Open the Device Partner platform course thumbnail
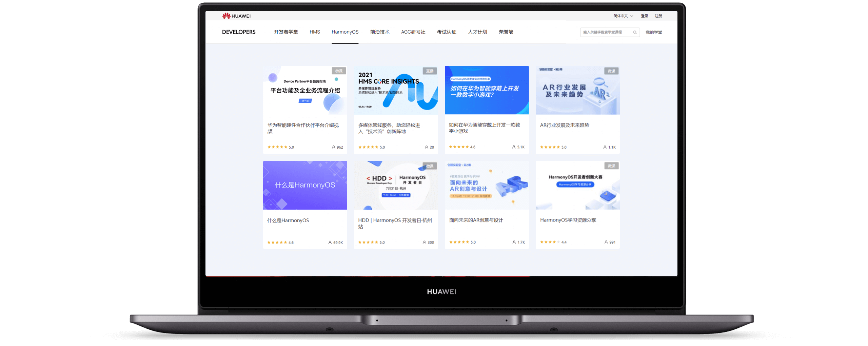Viewport: 868px width, 346px height. [305, 90]
